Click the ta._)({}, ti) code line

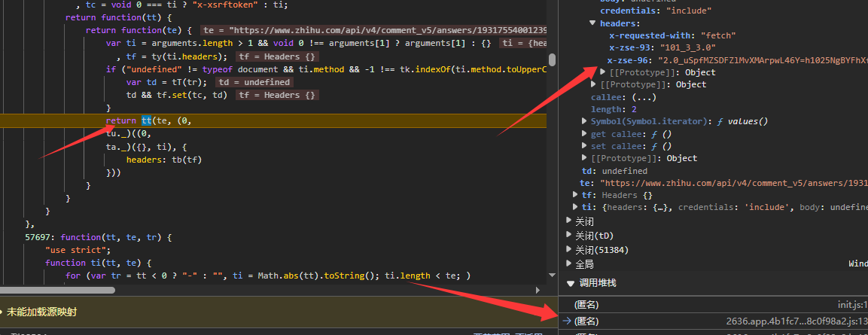coord(147,147)
